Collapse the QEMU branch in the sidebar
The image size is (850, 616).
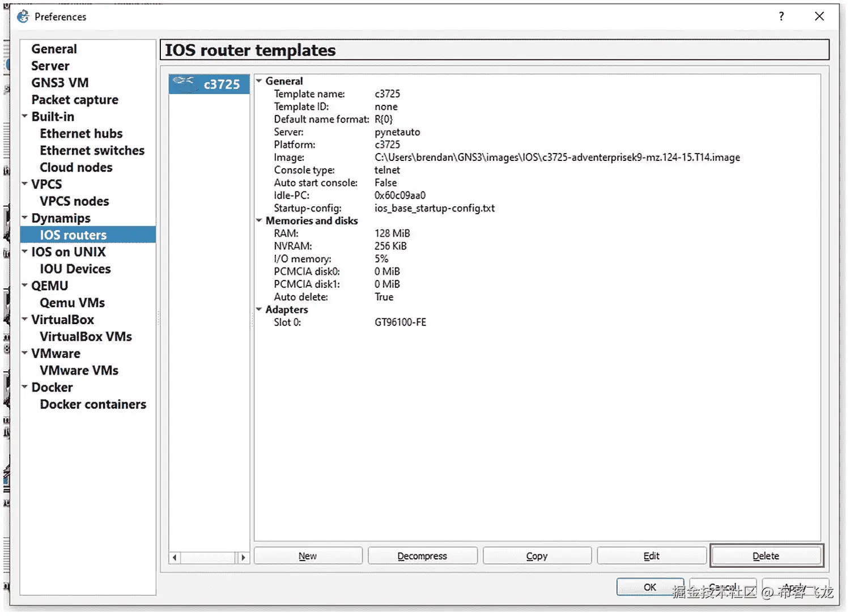(x=25, y=285)
